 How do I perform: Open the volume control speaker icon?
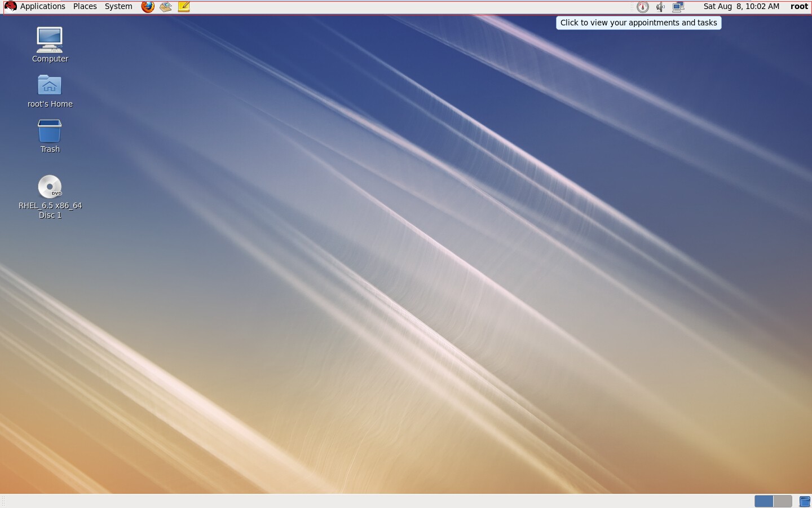[x=660, y=7]
